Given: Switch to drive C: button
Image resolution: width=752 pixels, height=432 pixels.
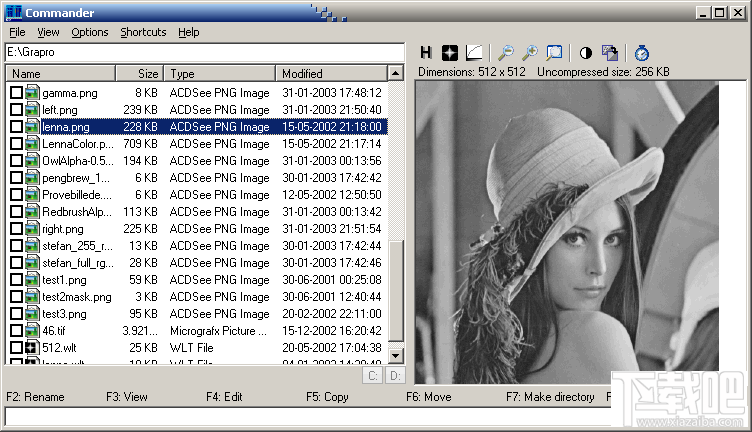Looking at the screenshot, I should coord(372,376).
